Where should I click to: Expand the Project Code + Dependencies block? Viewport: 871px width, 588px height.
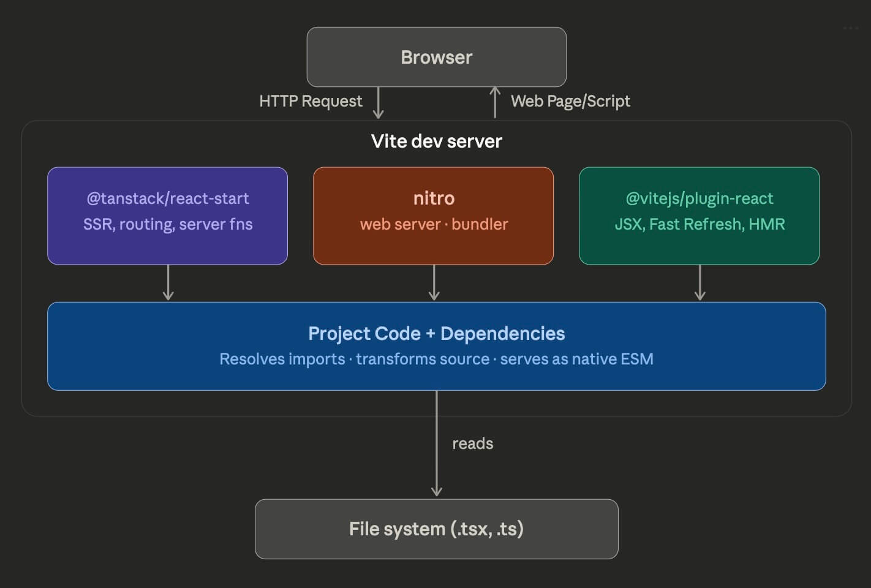click(436, 345)
